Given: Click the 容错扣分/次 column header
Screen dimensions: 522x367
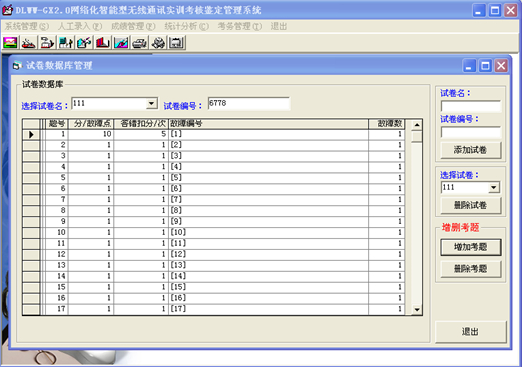Looking at the screenshot, I should pos(141,124).
